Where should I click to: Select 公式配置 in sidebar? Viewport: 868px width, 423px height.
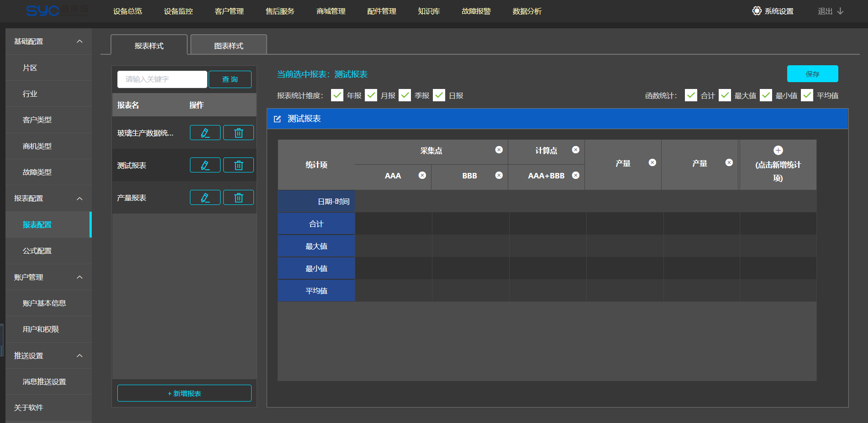48,251
